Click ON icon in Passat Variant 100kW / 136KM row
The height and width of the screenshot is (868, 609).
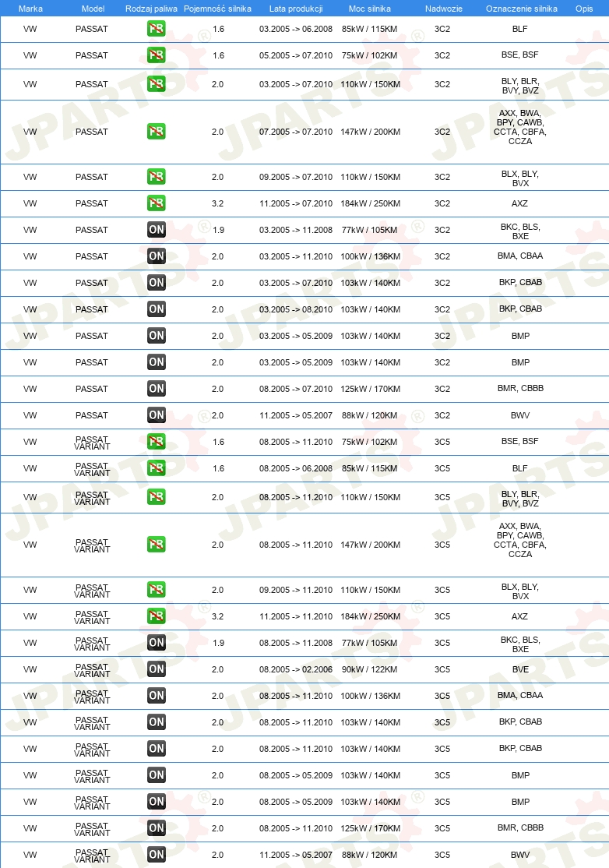(157, 696)
